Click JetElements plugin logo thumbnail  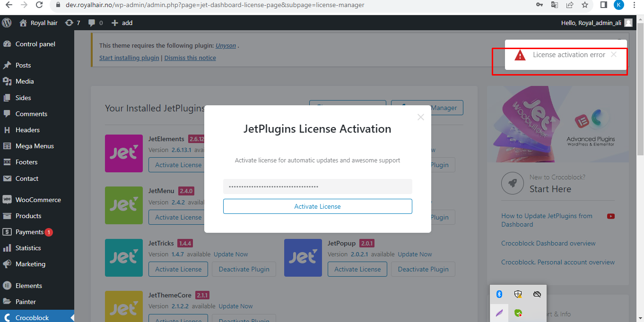[x=123, y=153]
